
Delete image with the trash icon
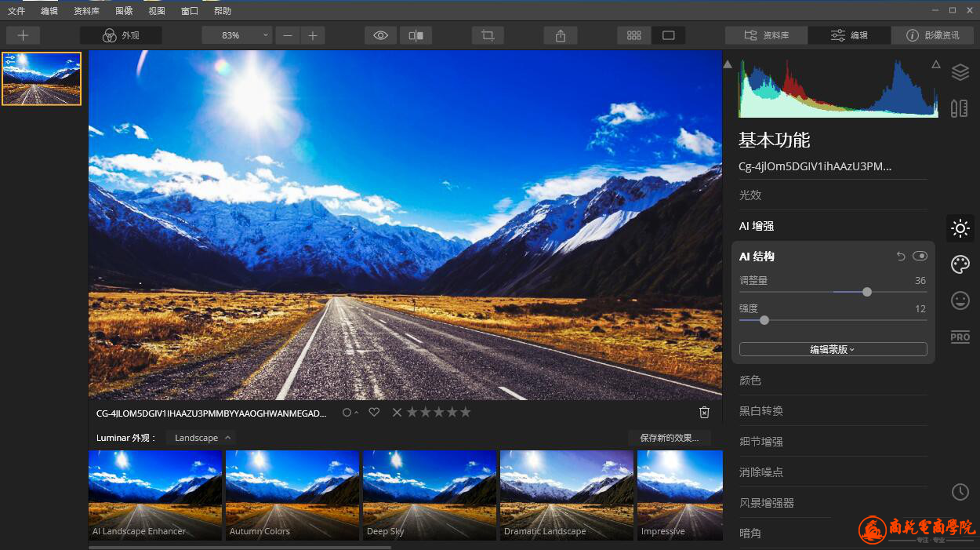704,413
